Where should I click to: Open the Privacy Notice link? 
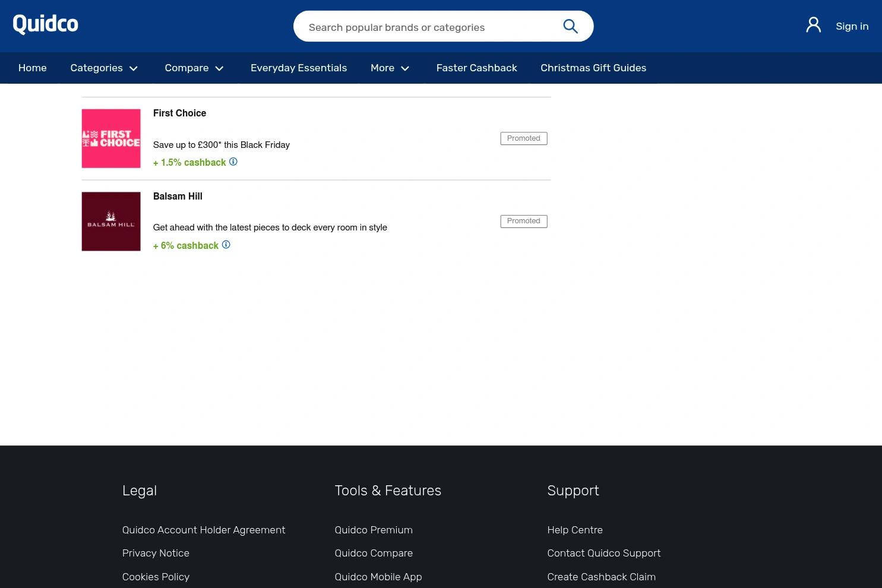point(156,553)
